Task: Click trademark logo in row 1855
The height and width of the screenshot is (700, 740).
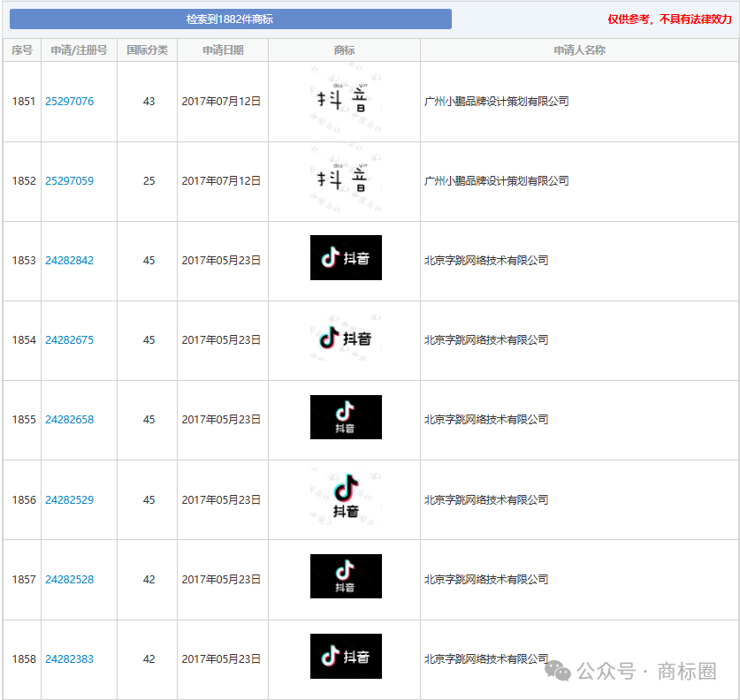Action: (x=346, y=417)
